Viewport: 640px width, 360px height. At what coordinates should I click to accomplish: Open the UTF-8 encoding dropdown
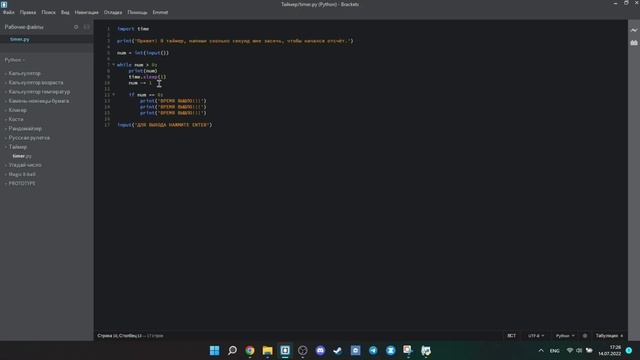[536, 336]
